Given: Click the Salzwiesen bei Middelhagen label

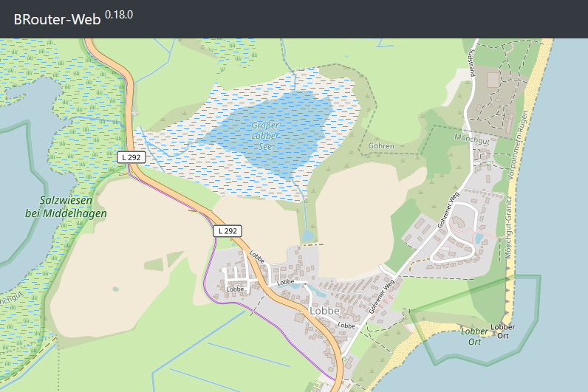Looking at the screenshot, I should [x=66, y=207].
